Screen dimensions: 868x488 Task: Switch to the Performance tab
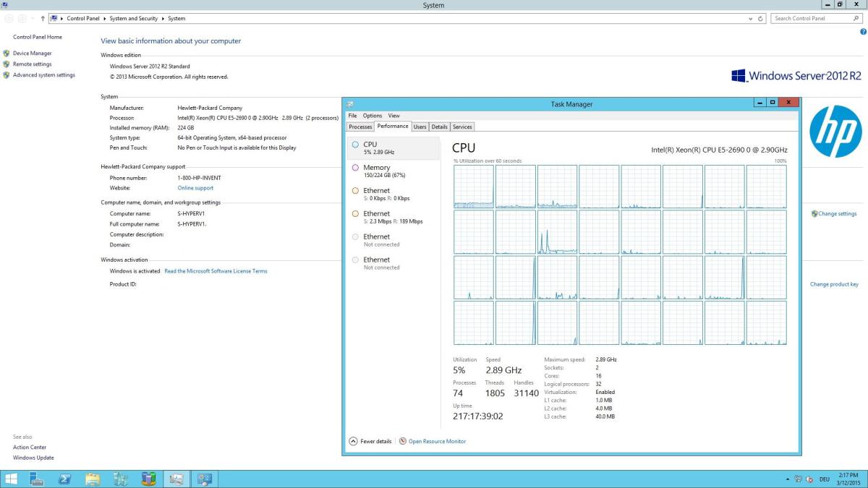393,126
